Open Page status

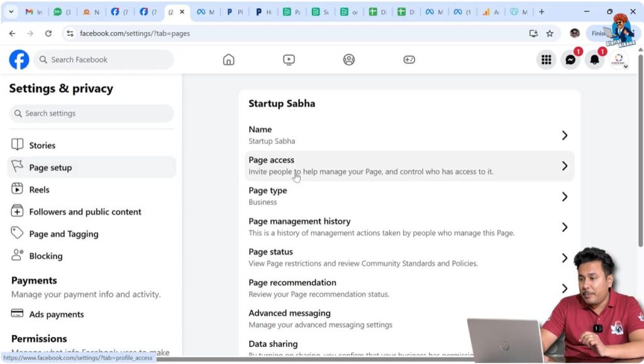(x=409, y=258)
